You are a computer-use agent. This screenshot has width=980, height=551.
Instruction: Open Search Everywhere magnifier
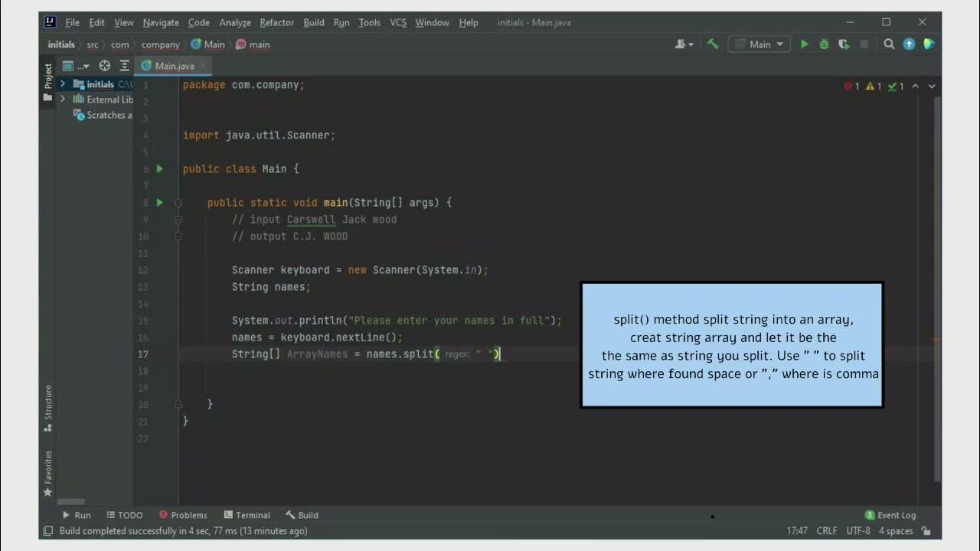coord(889,44)
